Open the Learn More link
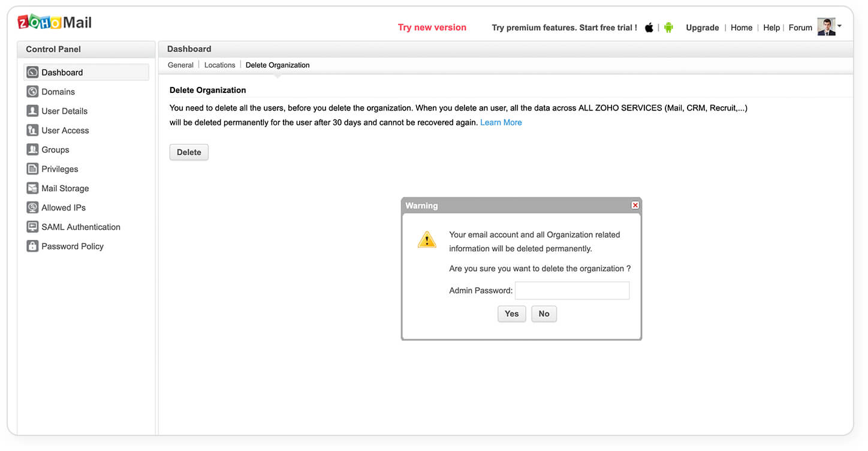The image size is (868, 451). [x=501, y=122]
